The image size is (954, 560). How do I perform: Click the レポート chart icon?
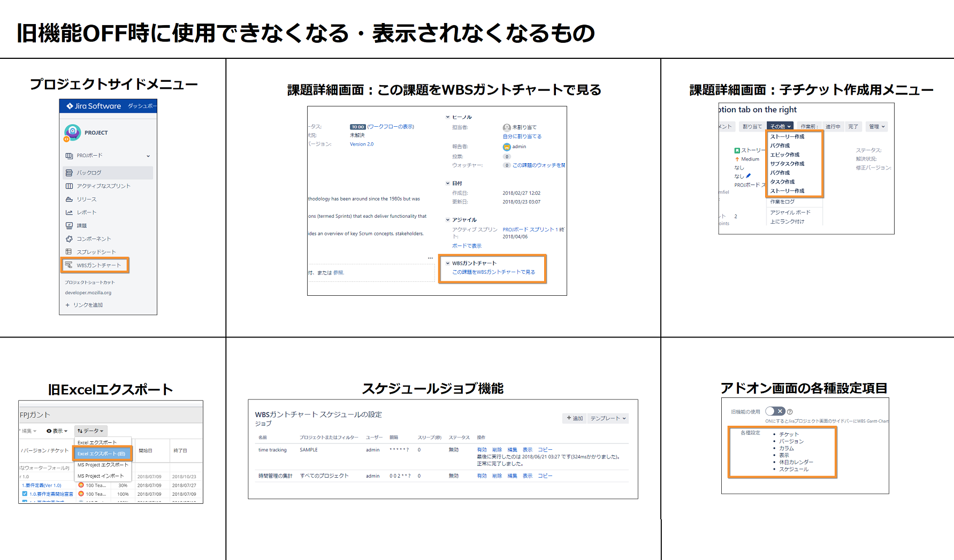(69, 212)
